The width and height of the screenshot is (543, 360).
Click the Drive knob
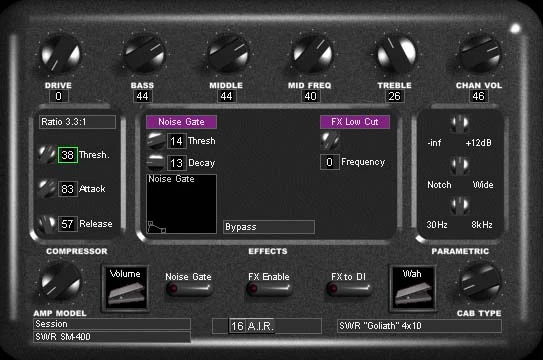pyautogui.click(x=61, y=54)
